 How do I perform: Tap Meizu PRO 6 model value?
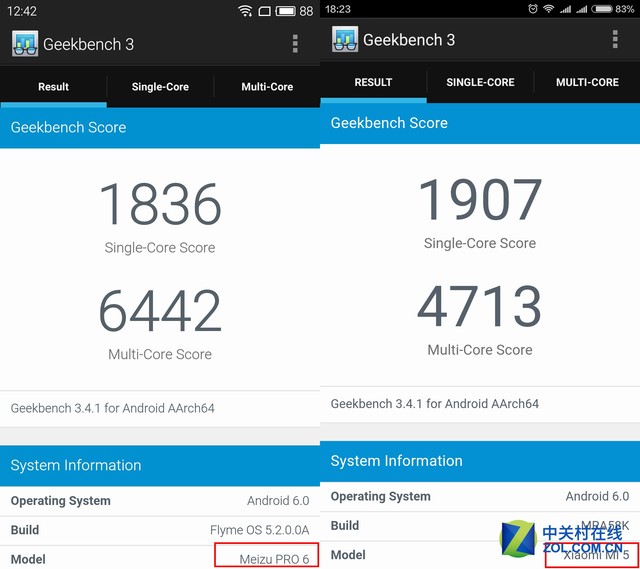274,559
